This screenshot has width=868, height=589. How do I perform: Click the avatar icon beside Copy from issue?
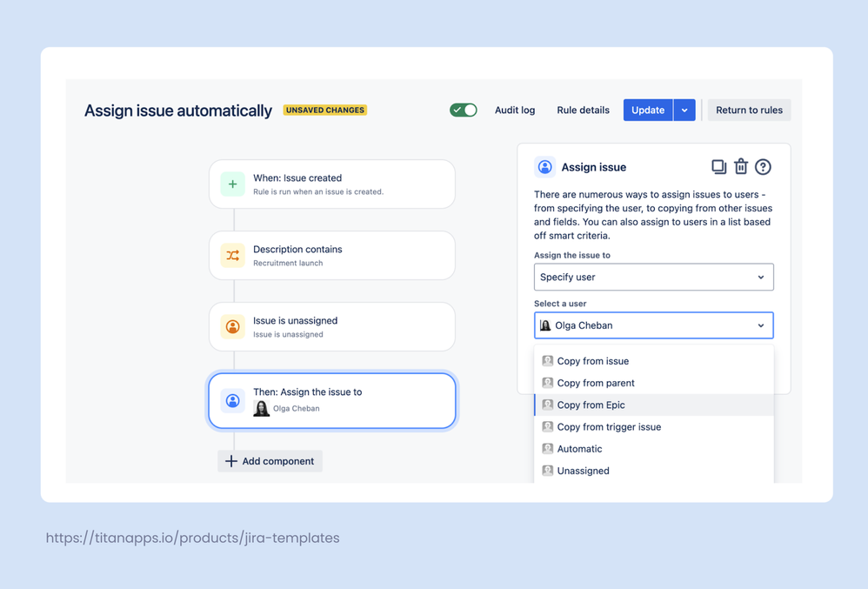point(547,361)
